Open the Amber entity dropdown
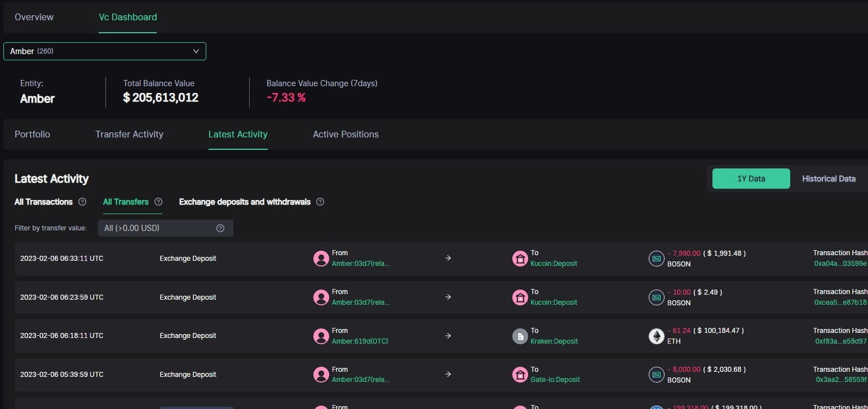868x409 pixels. 105,51
